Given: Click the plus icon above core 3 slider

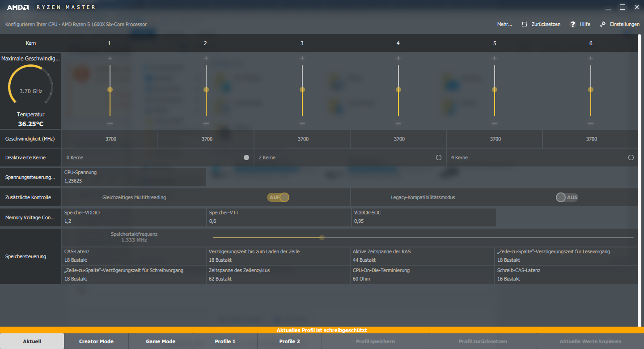Looking at the screenshot, I should tap(302, 58).
